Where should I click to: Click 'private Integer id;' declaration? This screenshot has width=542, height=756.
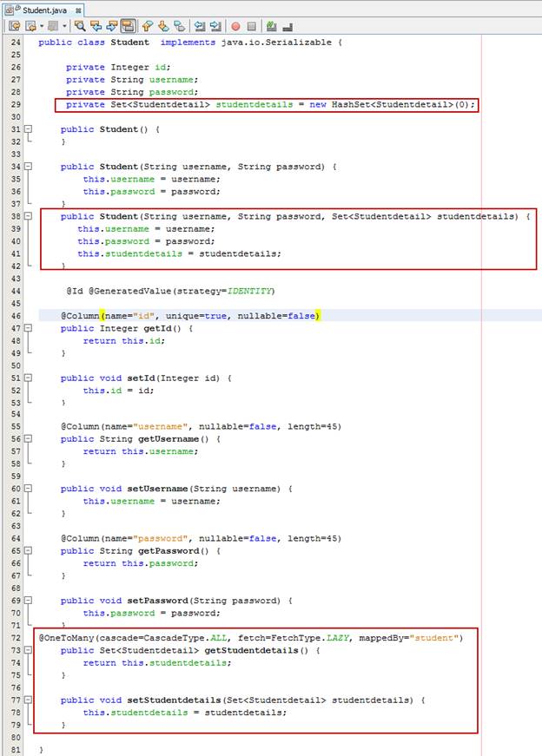point(118,67)
